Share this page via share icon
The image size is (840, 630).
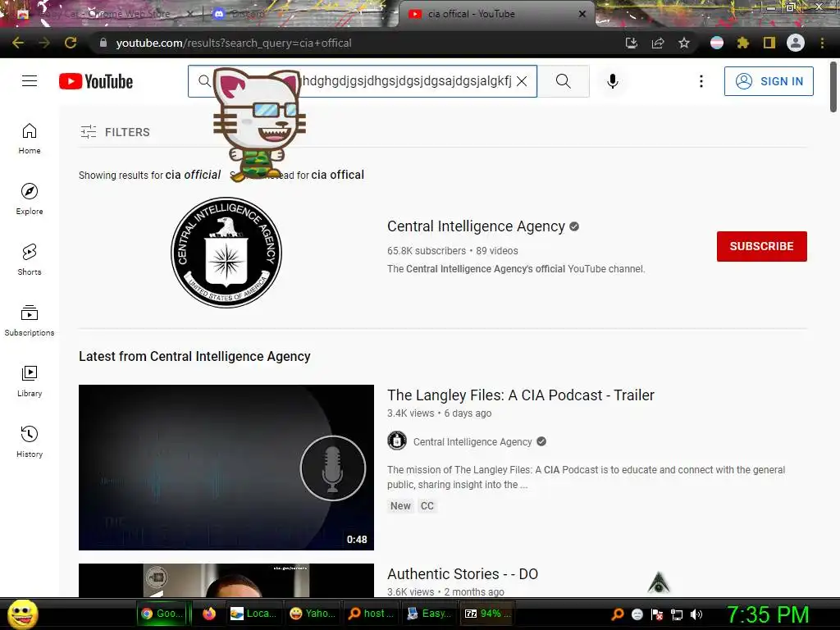tap(657, 43)
